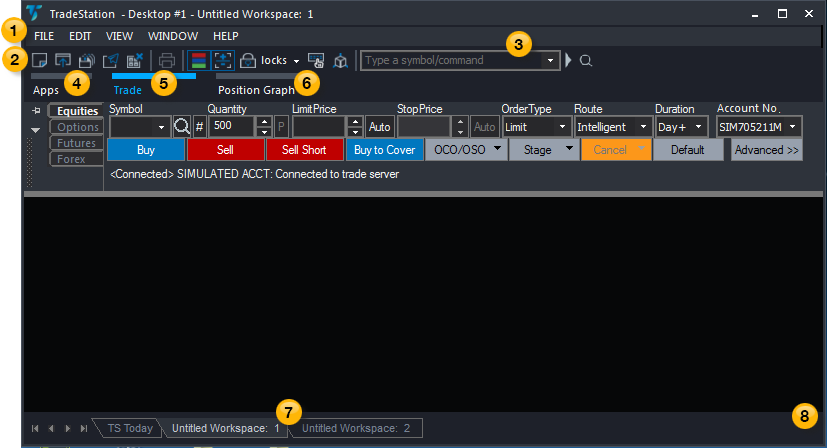Click the orange Cancel button
The width and height of the screenshot is (827, 448).
pos(616,150)
